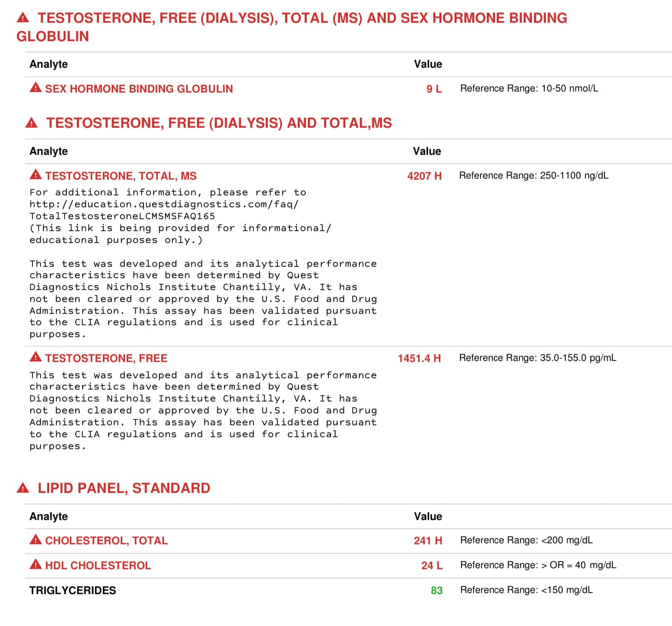Expand the Lipid Panel, Standard section heading
The width and height of the screenshot is (672, 626).
coord(124,488)
